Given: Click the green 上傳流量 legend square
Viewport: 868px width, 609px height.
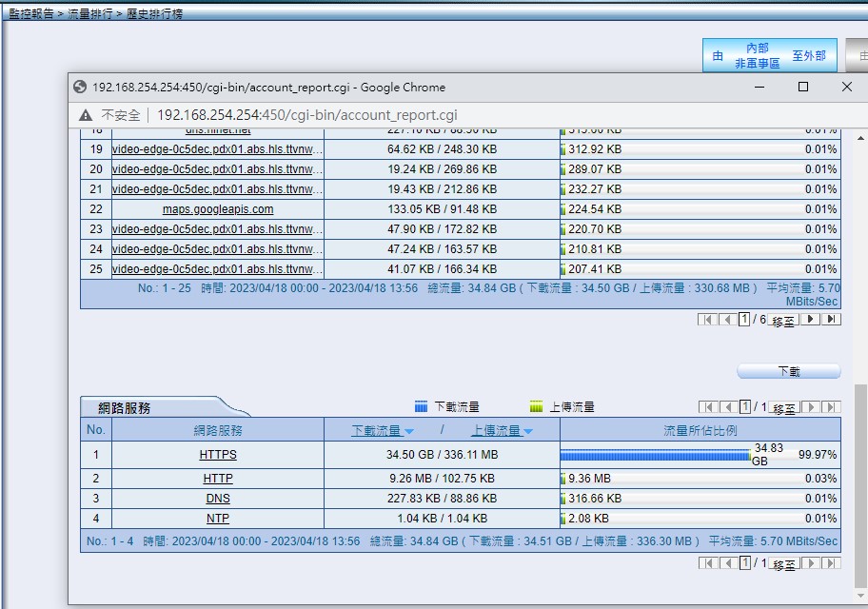Looking at the screenshot, I should 536,407.
